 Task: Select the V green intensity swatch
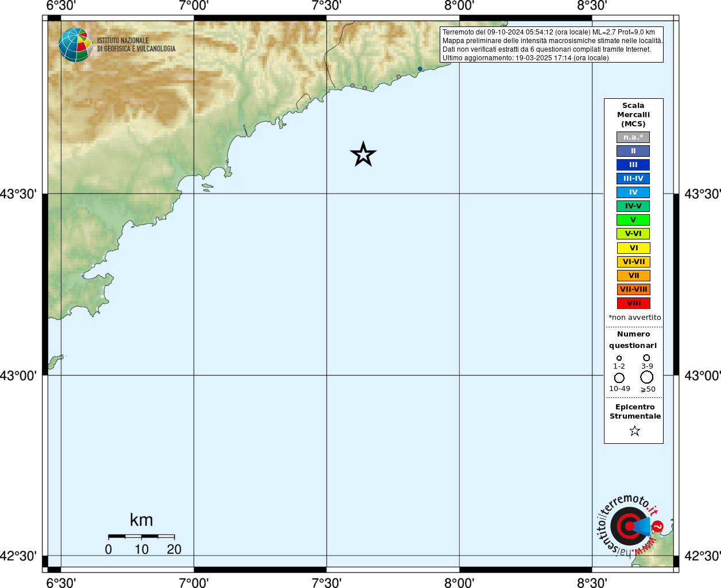(x=633, y=220)
